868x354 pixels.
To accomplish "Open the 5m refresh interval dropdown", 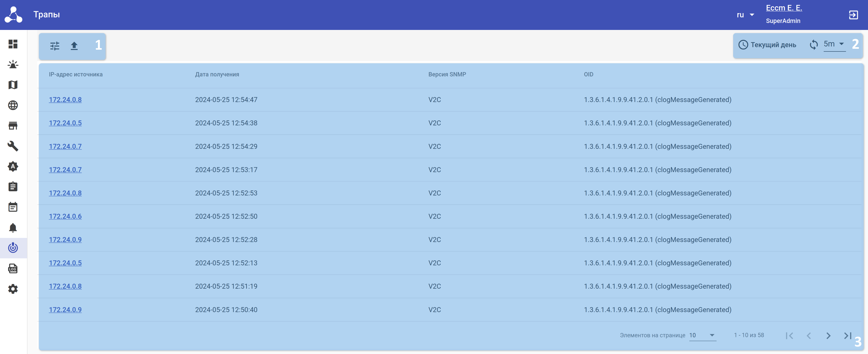I will [834, 44].
